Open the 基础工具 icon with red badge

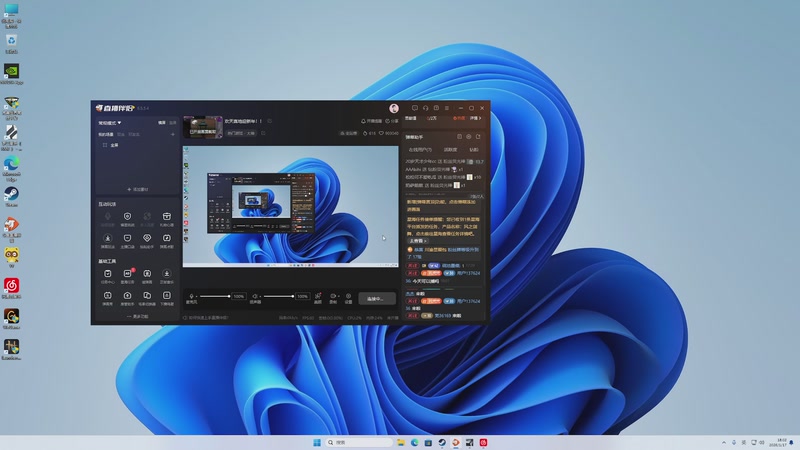[128, 274]
